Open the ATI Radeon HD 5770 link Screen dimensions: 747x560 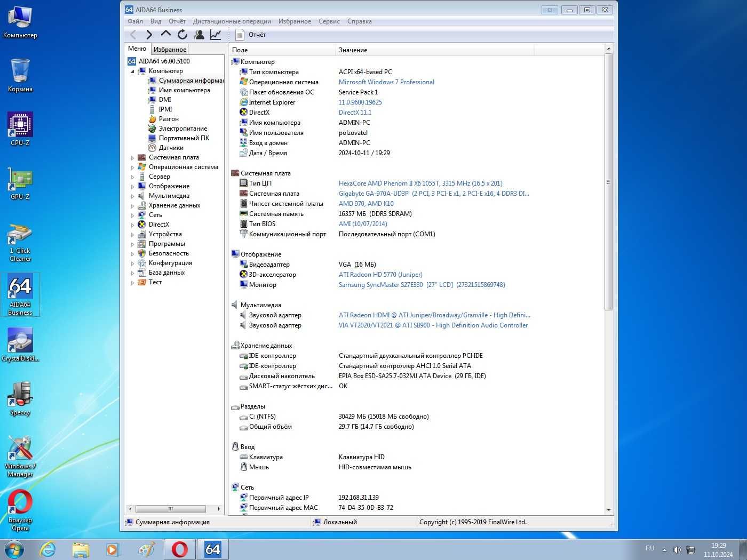380,275
